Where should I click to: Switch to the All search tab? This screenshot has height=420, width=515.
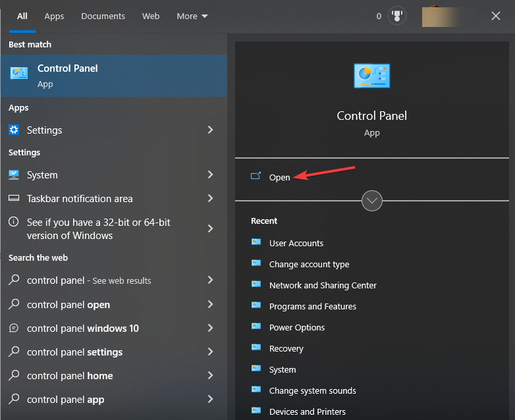[22, 16]
